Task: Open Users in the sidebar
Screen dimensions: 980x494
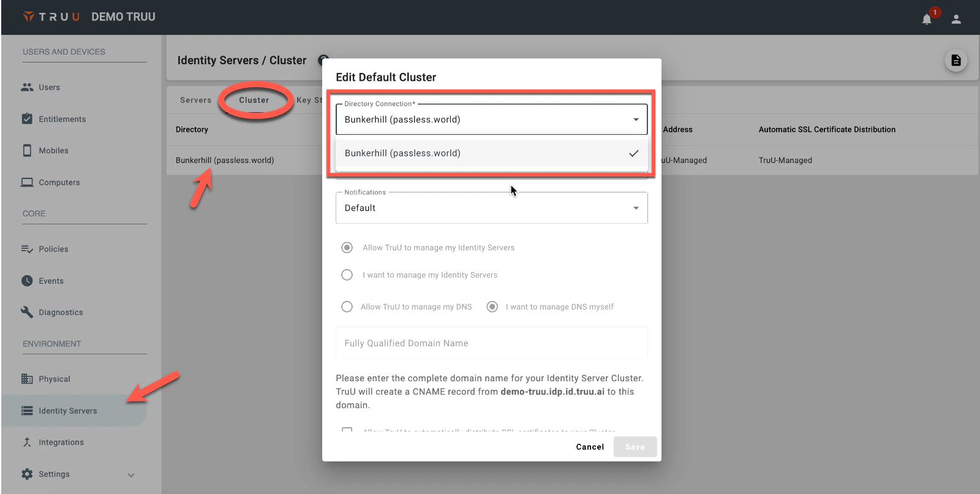Action: coord(50,88)
